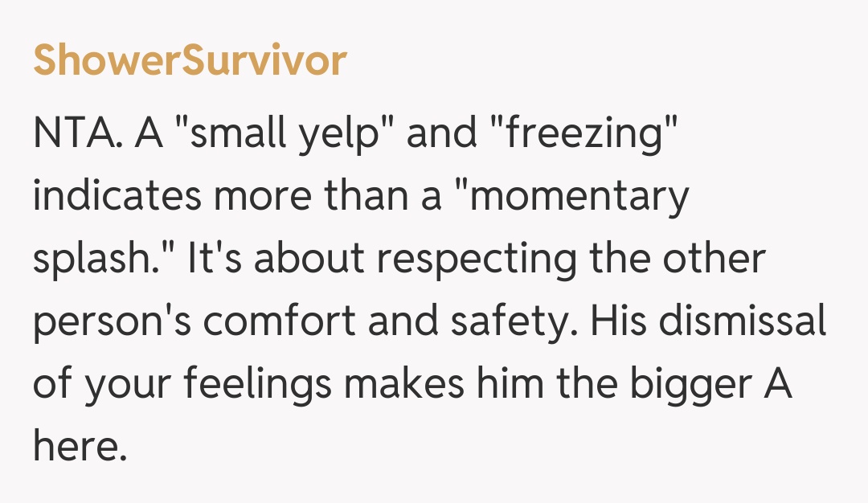Click the word "feelings" in the comment

tap(257, 385)
